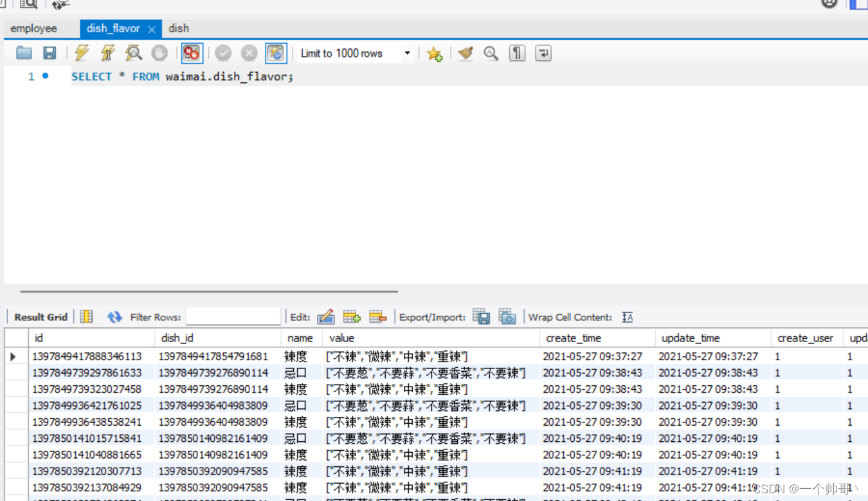Viewport: 868px width, 501px height.
Task: Click dish_id cell 1397849417854791681
Action: click(219, 356)
